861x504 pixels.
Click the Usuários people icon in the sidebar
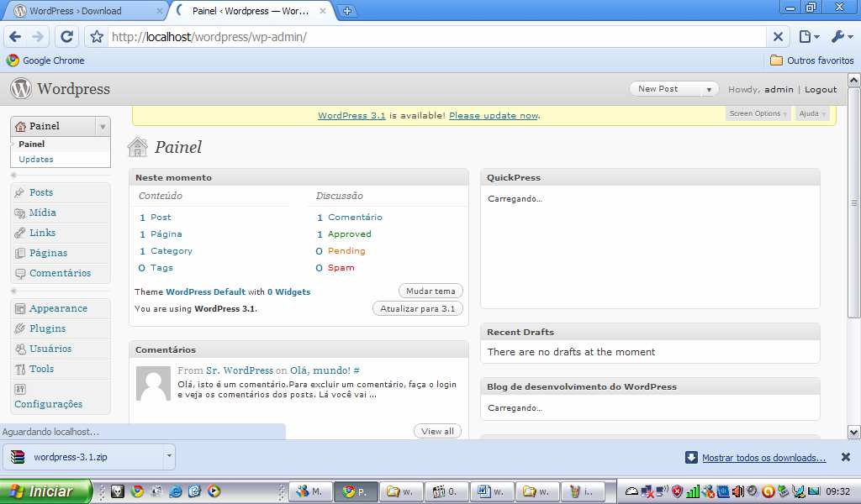click(20, 349)
